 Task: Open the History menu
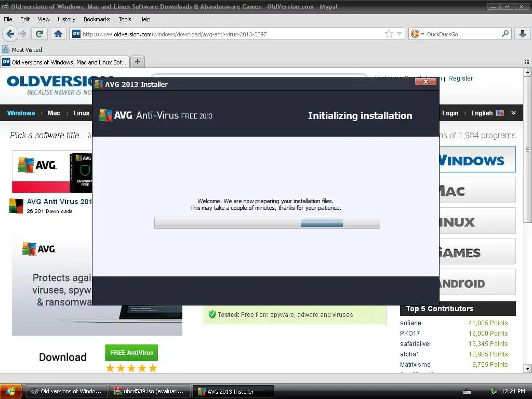(66, 19)
